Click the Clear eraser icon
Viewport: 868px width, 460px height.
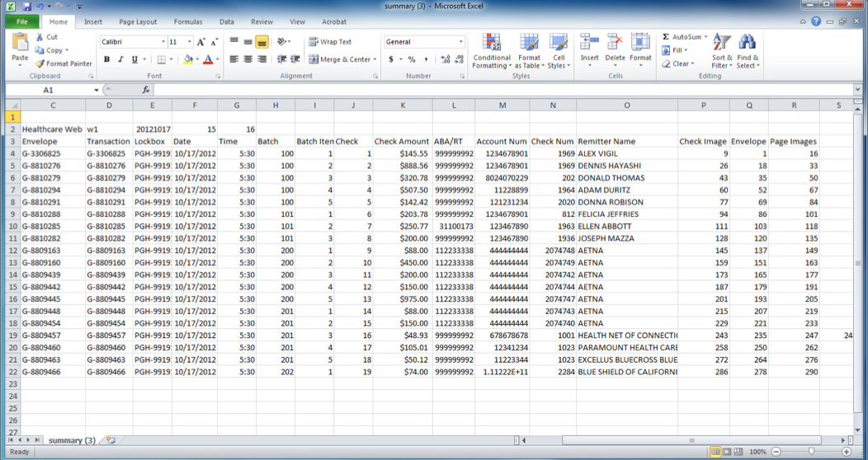tap(666, 63)
